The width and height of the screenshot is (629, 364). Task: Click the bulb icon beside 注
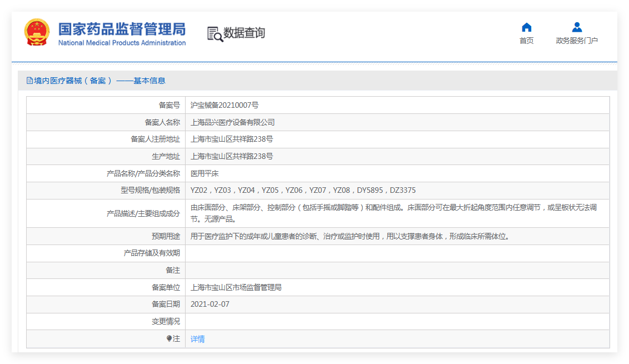pyautogui.click(x=169, y=338)
